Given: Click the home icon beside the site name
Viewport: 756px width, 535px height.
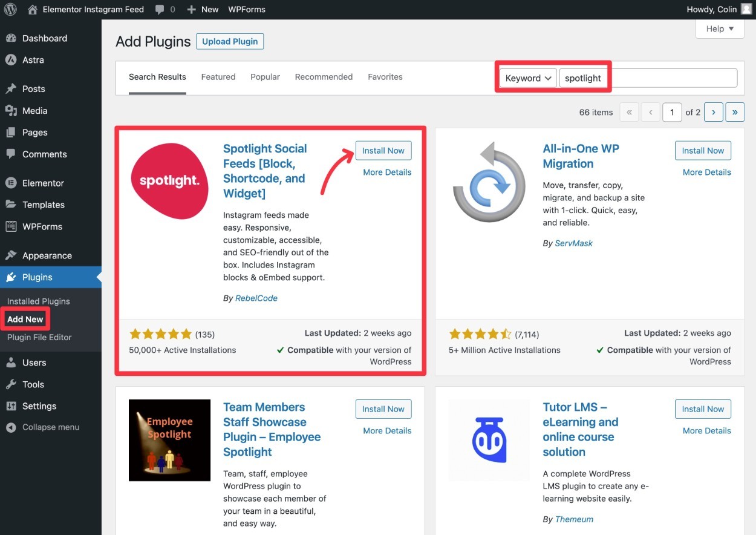Looking at the screenshot, I should (x=33, y=9).
